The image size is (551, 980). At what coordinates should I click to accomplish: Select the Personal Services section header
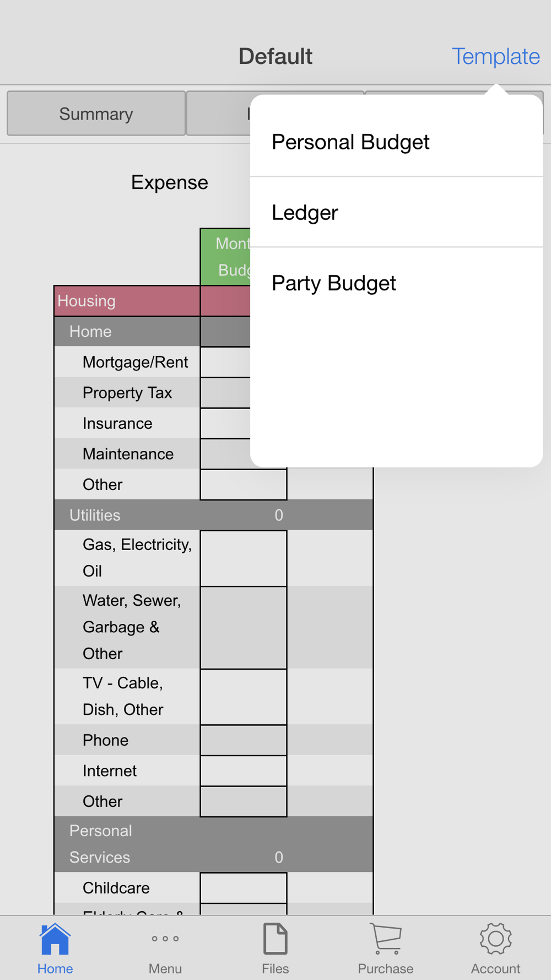pos(213,844)
